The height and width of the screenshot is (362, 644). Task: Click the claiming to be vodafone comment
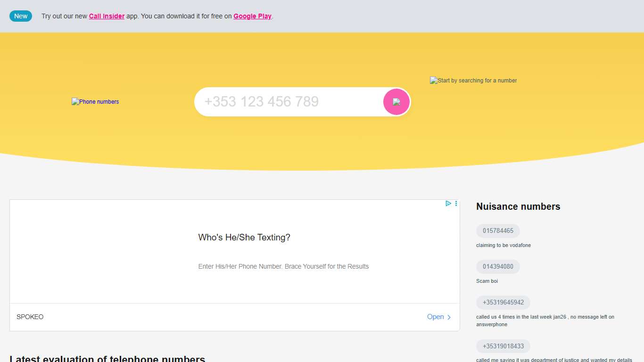click(503, 245)
